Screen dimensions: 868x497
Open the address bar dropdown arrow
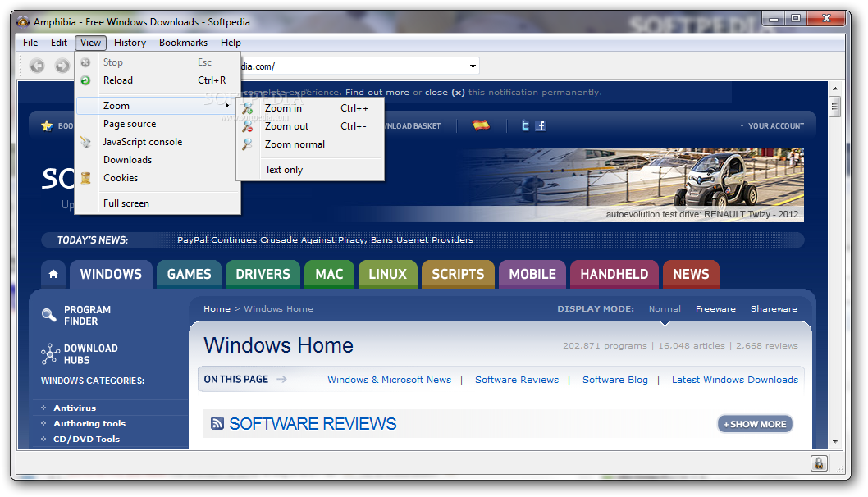[473, 66]
